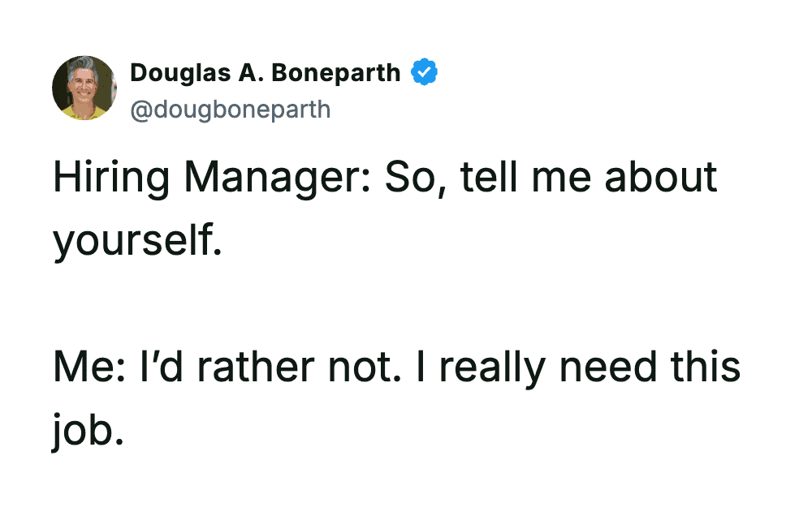Select the word "yourself." in the tweet
The height and width of the screenshot is (516, 812).
137,242
